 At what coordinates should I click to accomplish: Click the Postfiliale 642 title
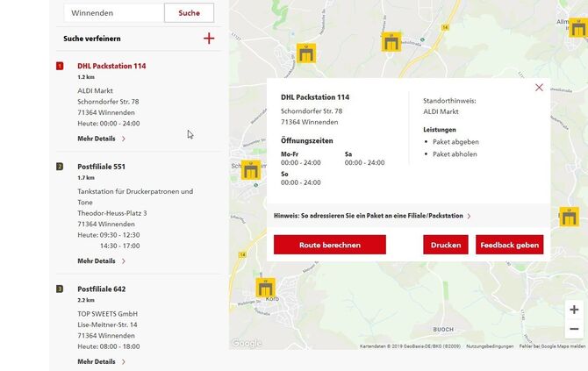coord(101,289)
